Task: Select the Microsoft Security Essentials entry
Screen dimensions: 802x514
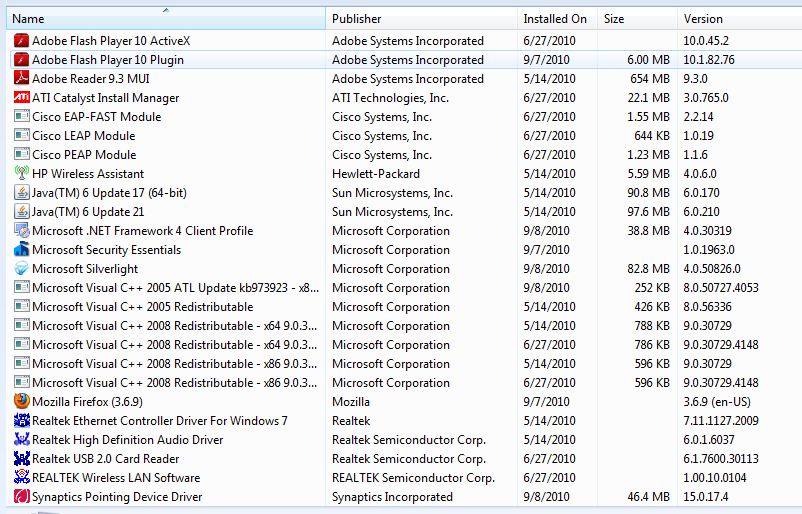Action: coord(106,250)
